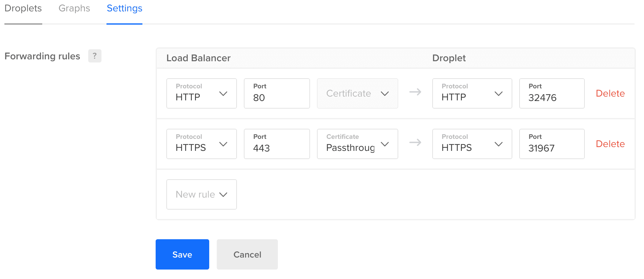Delete the HTTPS port 443 forwarding rule

[610, 144]
